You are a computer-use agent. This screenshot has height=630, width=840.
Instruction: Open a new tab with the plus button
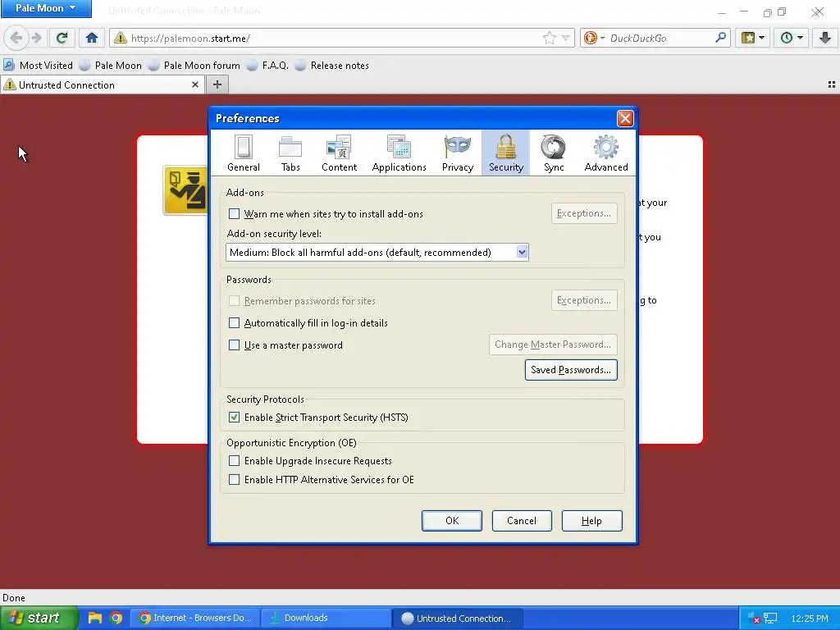(217, 84)
